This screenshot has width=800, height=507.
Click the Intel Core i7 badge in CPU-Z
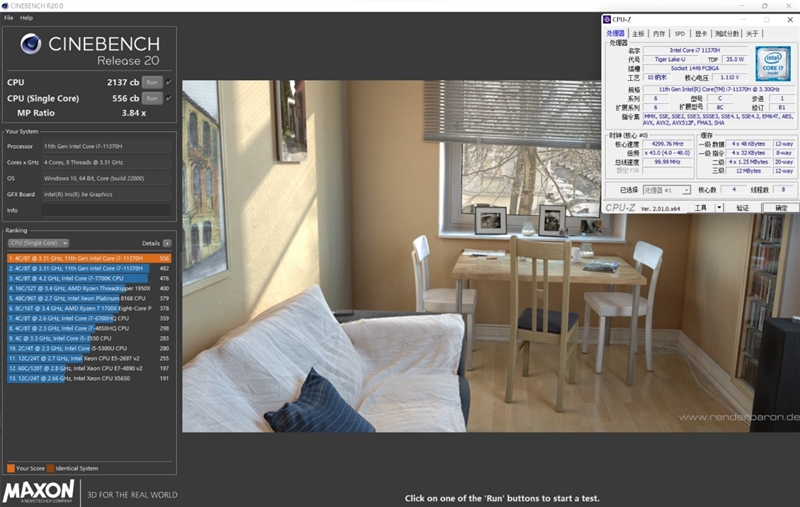tap(773, 63)
